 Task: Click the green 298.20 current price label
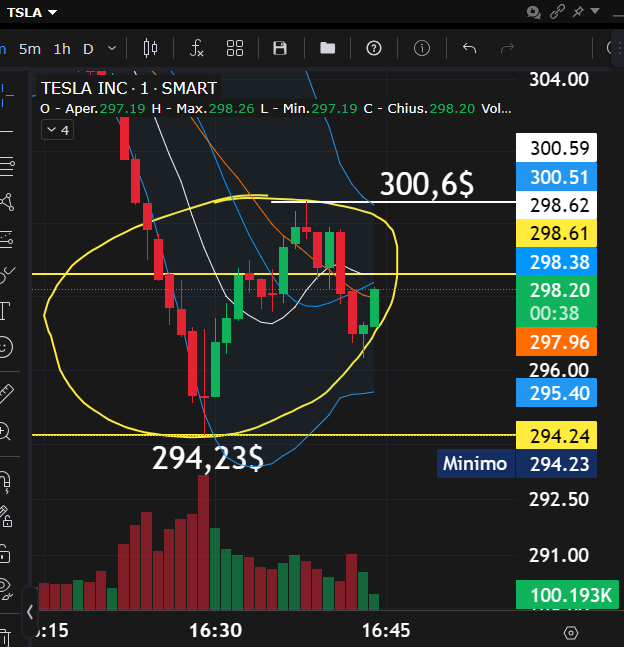(556, 301)
